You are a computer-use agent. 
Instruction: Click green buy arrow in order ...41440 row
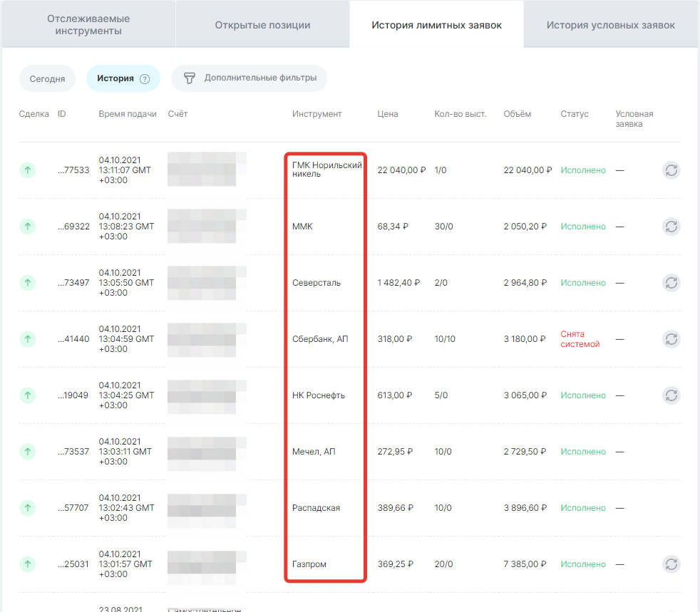point(28,339)
